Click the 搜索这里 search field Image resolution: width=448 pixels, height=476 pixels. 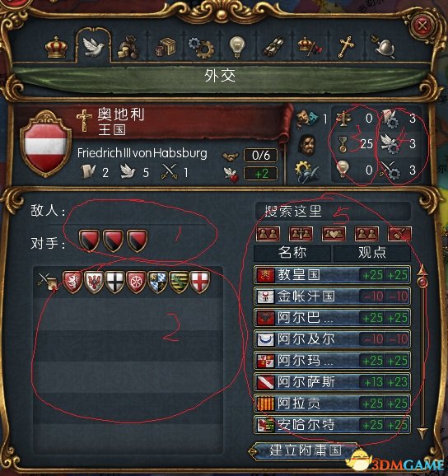[x=333, y=210]
